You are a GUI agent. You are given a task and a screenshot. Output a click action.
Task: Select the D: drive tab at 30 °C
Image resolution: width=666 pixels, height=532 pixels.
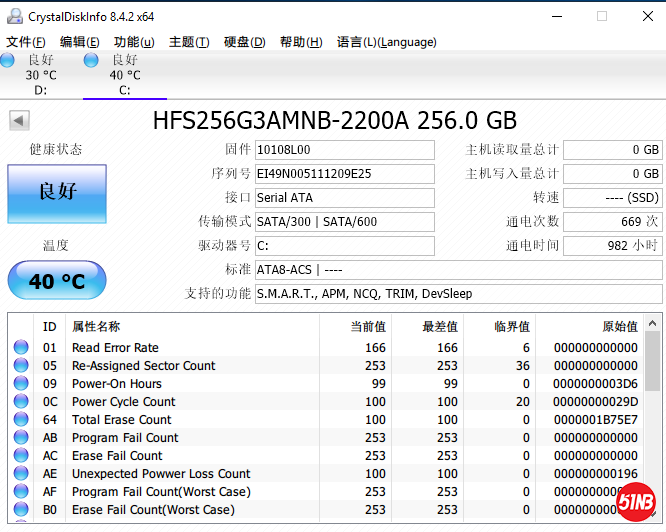click(x=40, y=75)
